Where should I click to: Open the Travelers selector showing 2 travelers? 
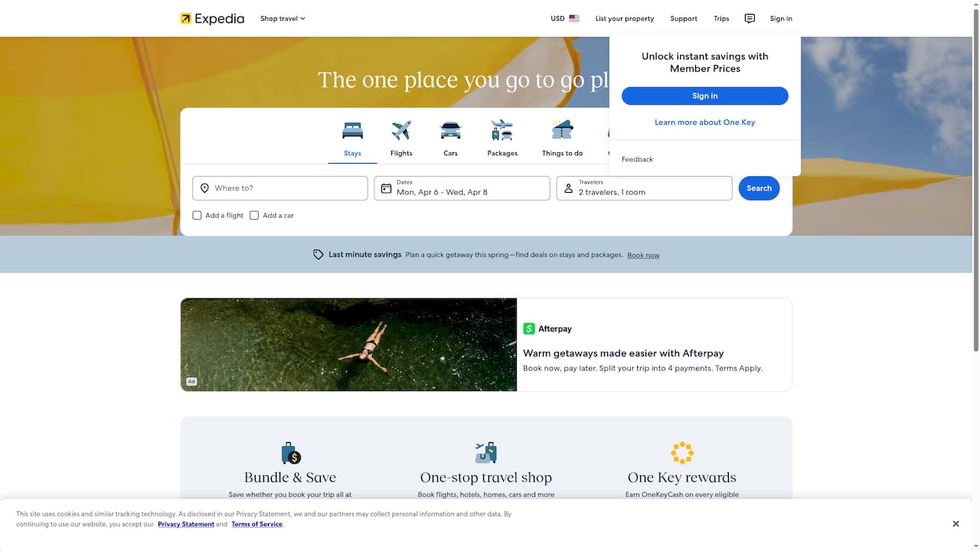point(643,187)
